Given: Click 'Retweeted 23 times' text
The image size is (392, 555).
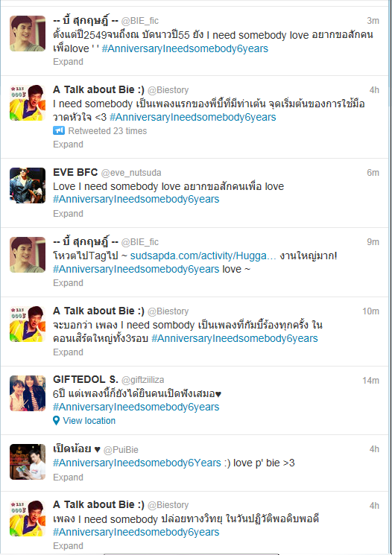Looking at the screenshot, I should [x=107, y=131].
